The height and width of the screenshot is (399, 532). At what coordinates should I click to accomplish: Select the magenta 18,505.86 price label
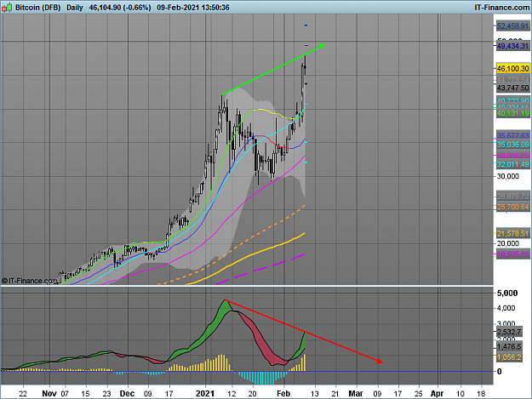point(512,254)
